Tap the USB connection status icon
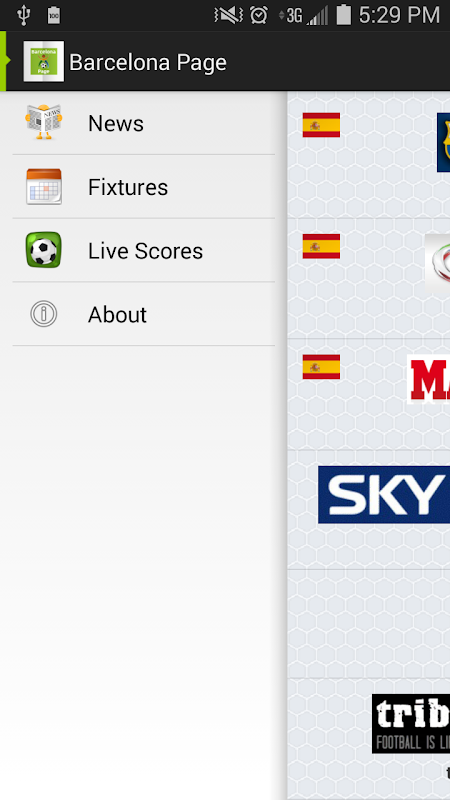Screen dimensions: 450x800 click(x=23, y=15)
